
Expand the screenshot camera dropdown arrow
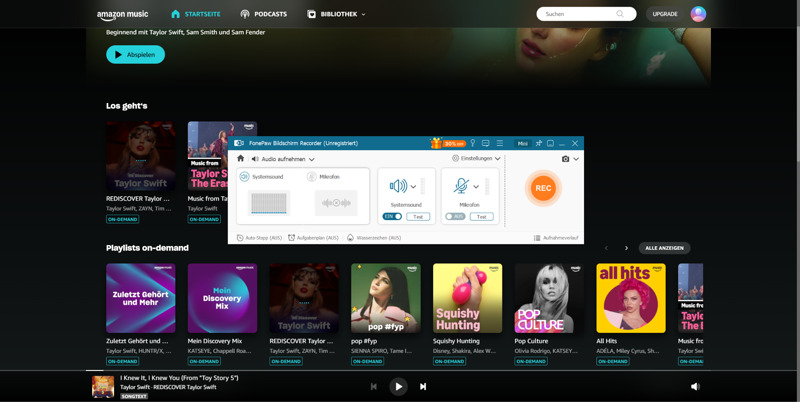click(x=576, y=159)
